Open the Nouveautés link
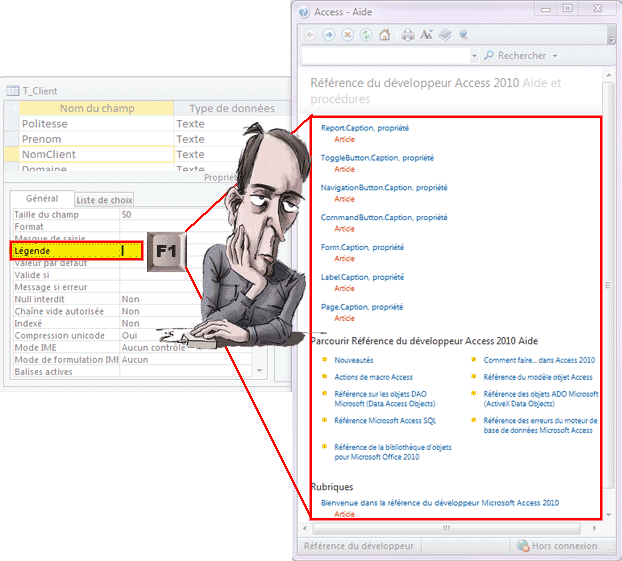 (x=353, y=360)
